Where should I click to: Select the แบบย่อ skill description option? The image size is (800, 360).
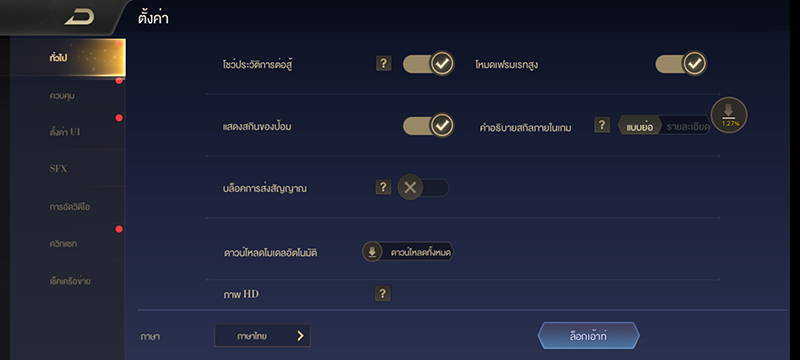tap(640, 125)
